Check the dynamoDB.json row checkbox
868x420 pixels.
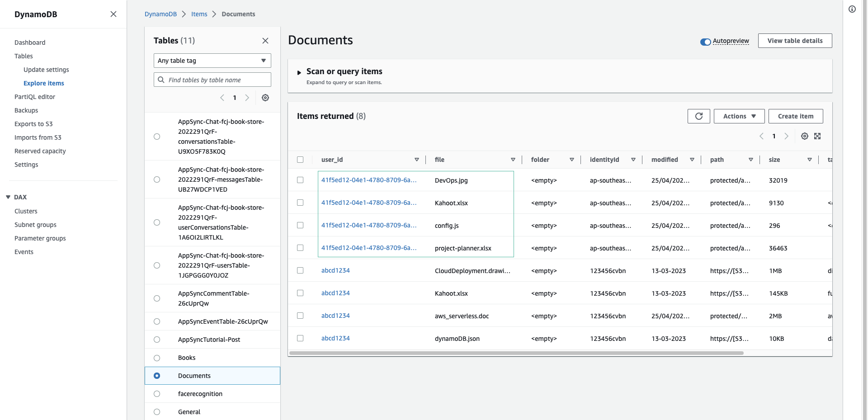(x=300, y=338)
